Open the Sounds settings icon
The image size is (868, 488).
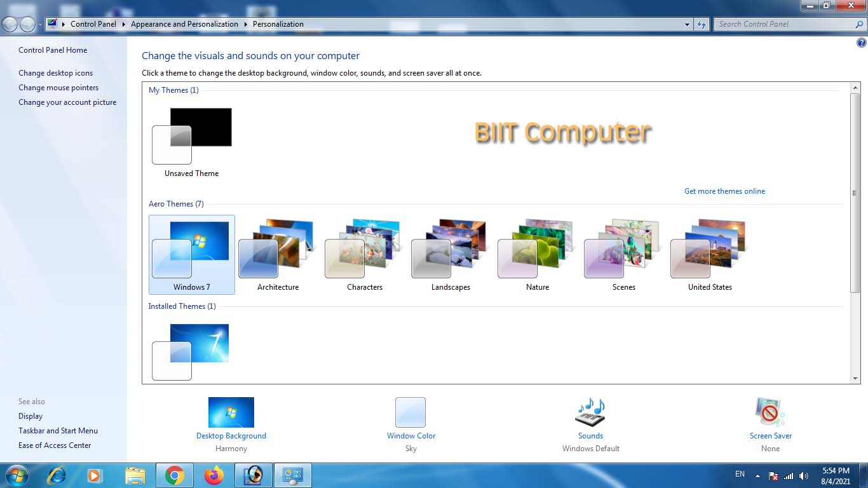pos(590,413)
